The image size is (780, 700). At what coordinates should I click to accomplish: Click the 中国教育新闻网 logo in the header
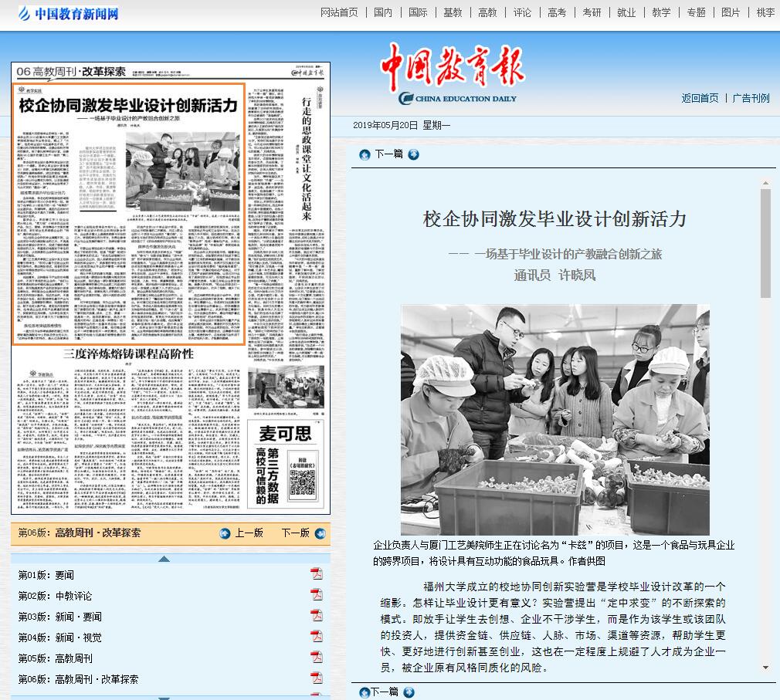pyautogui.click(x=70, y=13)
